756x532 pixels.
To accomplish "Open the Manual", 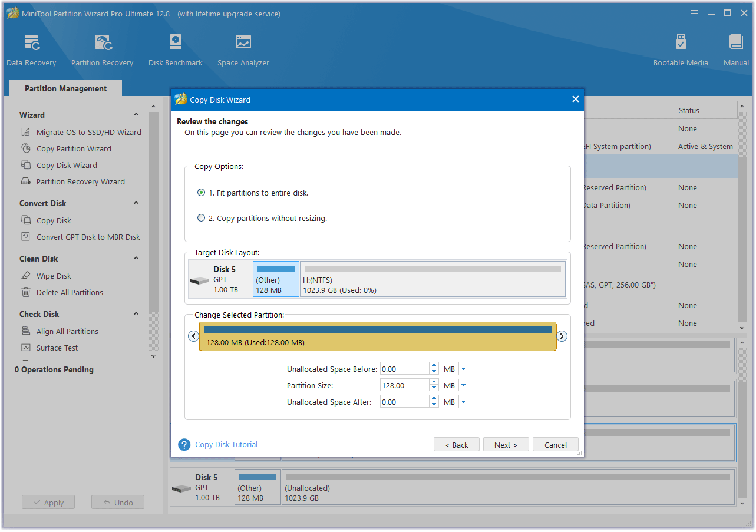I will click(x=736, y=50).
